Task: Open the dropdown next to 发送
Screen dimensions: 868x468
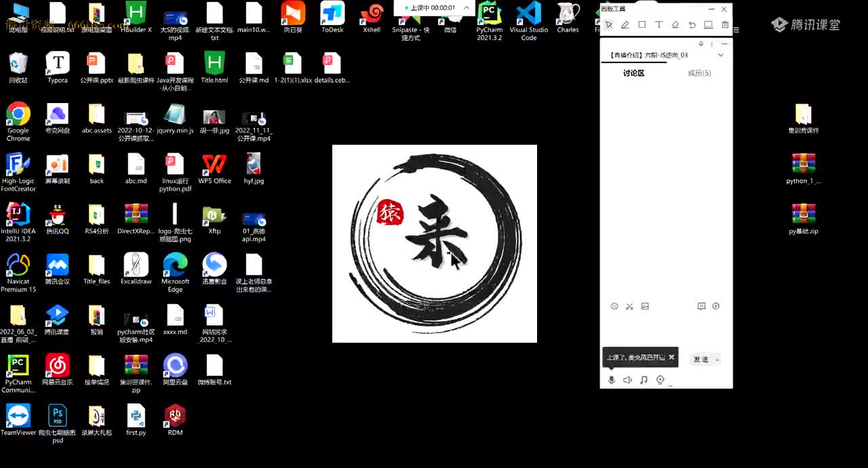Action: [x=717, y=359]
